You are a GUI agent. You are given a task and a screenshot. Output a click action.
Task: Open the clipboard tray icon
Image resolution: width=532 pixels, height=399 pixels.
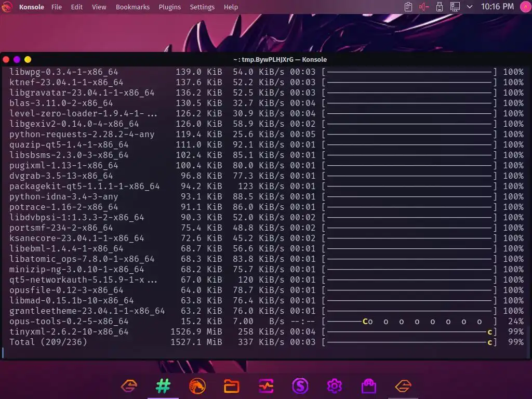tap(408, 7)
